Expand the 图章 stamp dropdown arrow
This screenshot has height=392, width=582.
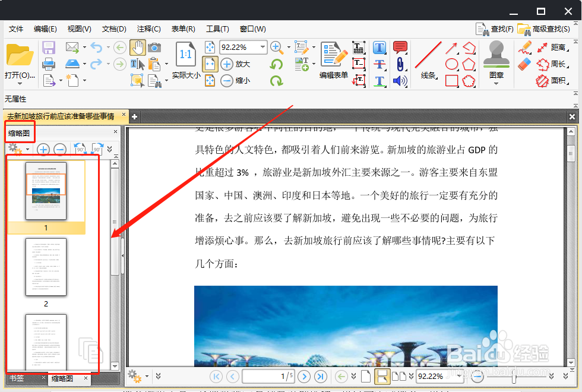(x=496, y=84)
